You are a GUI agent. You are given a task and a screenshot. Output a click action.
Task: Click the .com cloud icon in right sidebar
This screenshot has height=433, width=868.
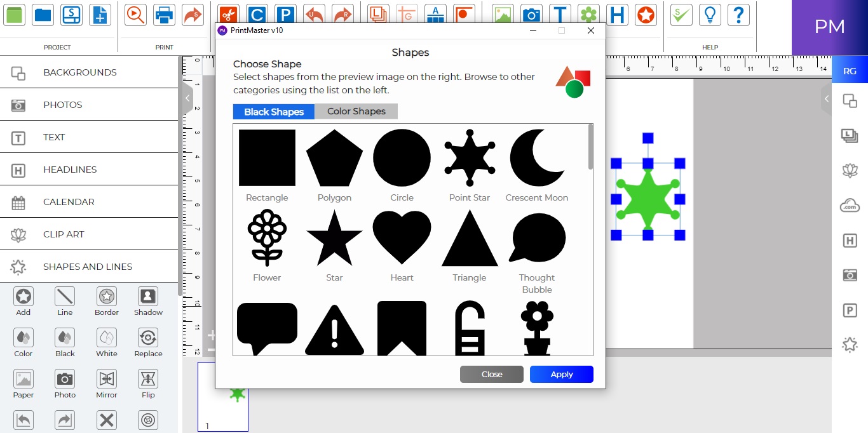[x=850, y=205]
